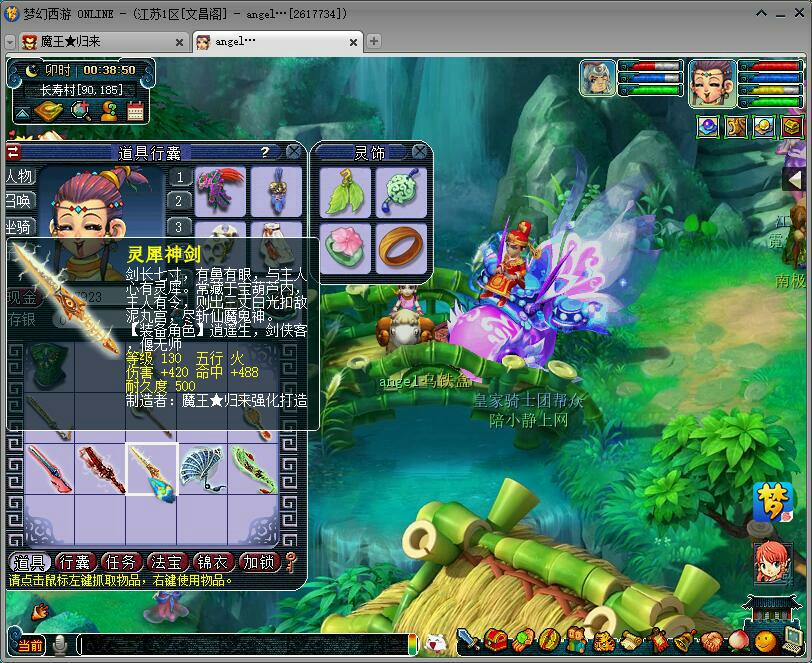This screenshot has width=812, height=663.
Task: Click the 加锁 lock button
Action: (x=258, y=563)
